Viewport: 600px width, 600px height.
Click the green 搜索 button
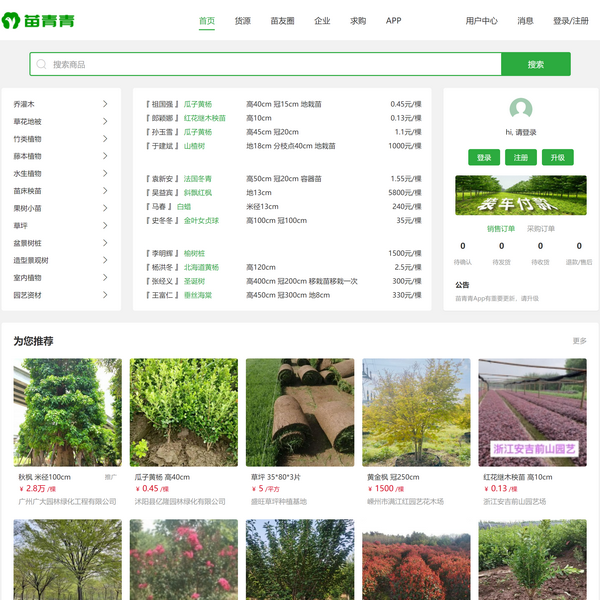click(535, 64)
